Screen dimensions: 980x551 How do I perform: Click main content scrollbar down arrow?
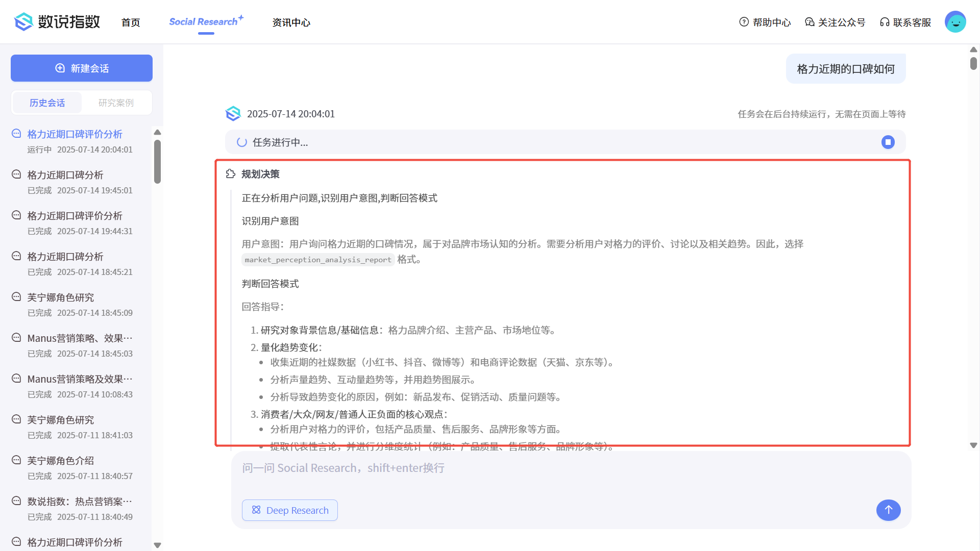973,445
